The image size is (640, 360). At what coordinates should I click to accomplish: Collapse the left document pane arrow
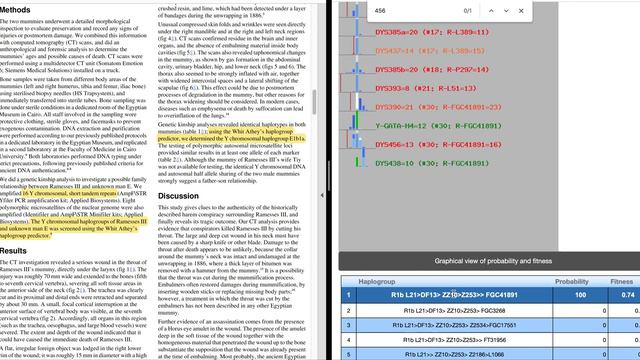click(x=322, y=196)
